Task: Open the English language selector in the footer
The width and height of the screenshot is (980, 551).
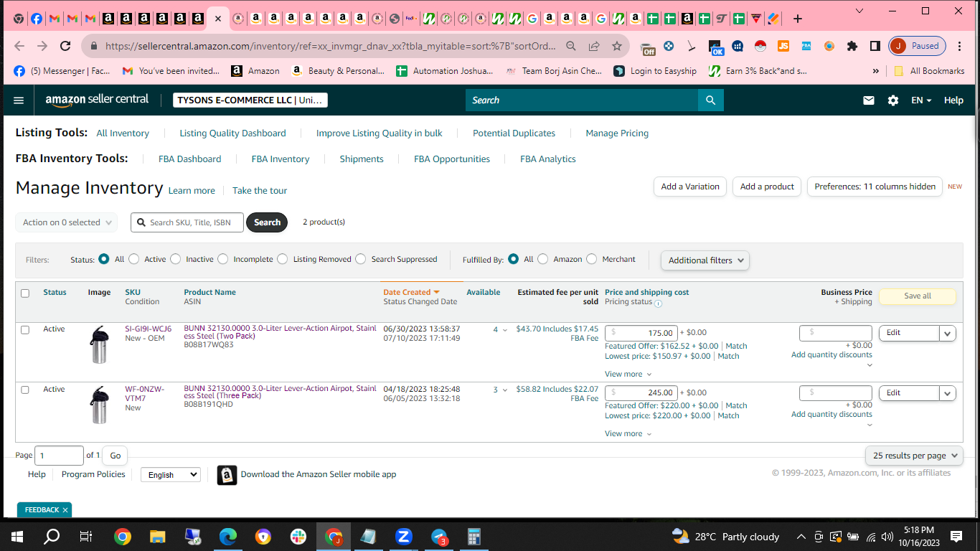Action: (x=170, y=475)
